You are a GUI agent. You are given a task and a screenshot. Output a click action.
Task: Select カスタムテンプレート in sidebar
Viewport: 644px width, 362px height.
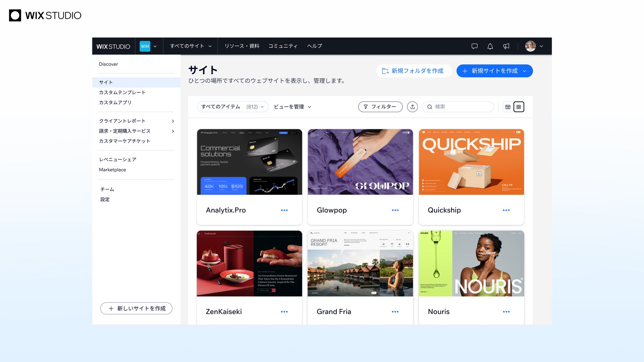pyautogui.click(x=122, y=92)
